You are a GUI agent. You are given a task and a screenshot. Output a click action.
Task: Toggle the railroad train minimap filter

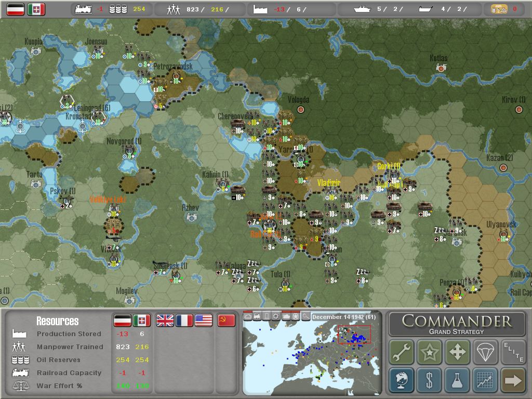click(257, 316)
